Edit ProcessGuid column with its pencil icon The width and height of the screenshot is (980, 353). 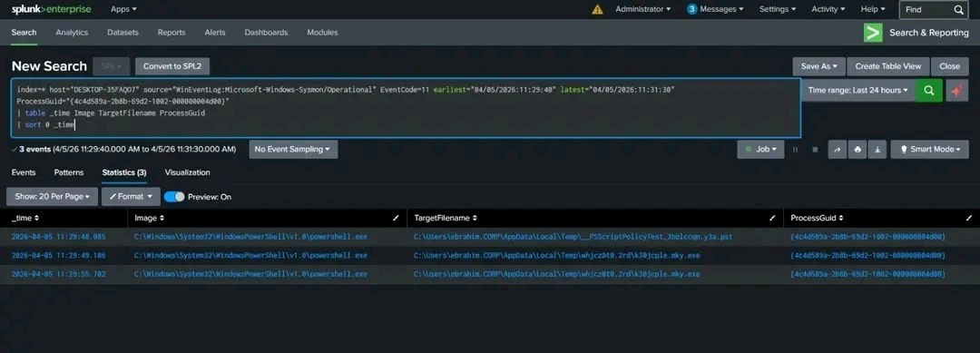click(969, 218)
